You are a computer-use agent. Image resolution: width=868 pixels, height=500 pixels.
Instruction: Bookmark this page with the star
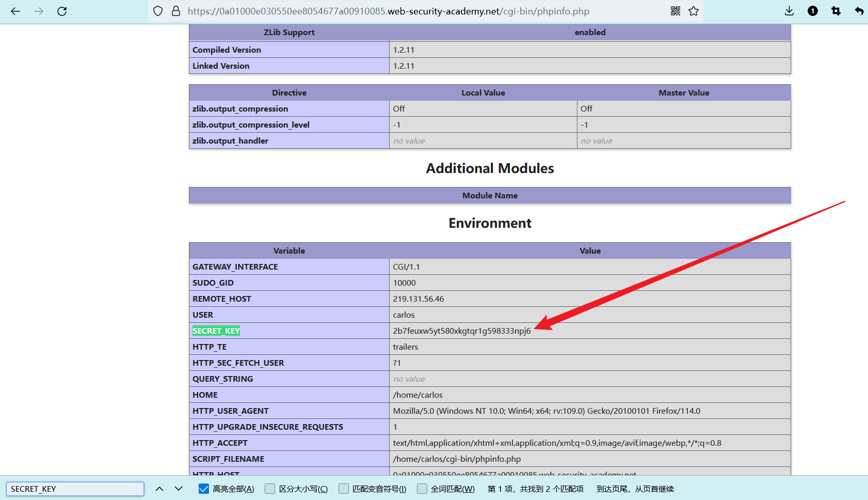[x=694, y=11]
